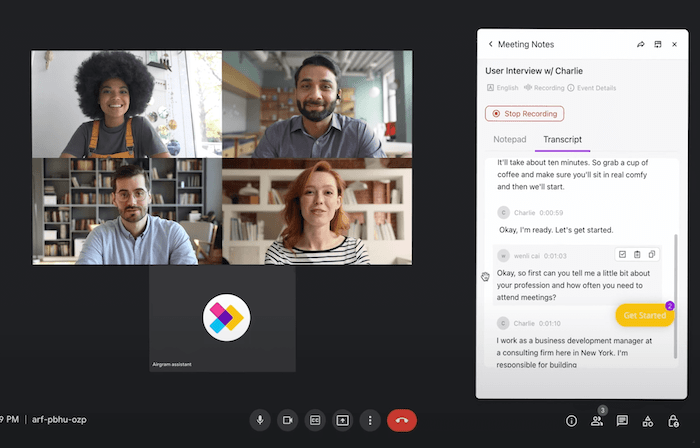Open Event Details
700x448 pixels.
592,88
